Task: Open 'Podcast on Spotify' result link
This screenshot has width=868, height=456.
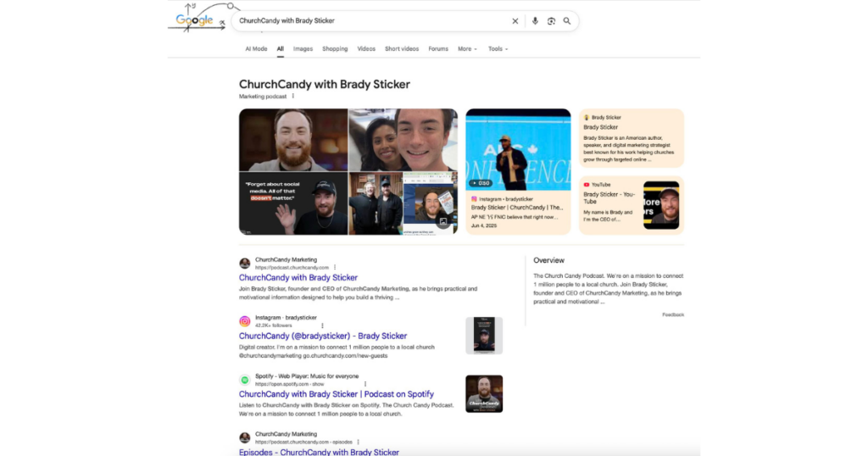Action: 337,394
